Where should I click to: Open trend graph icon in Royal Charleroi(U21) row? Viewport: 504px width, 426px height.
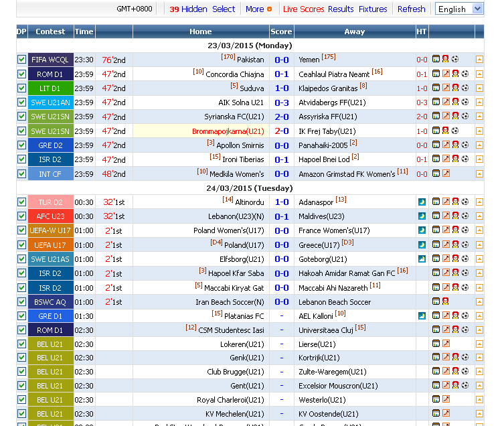coord(446,399)
